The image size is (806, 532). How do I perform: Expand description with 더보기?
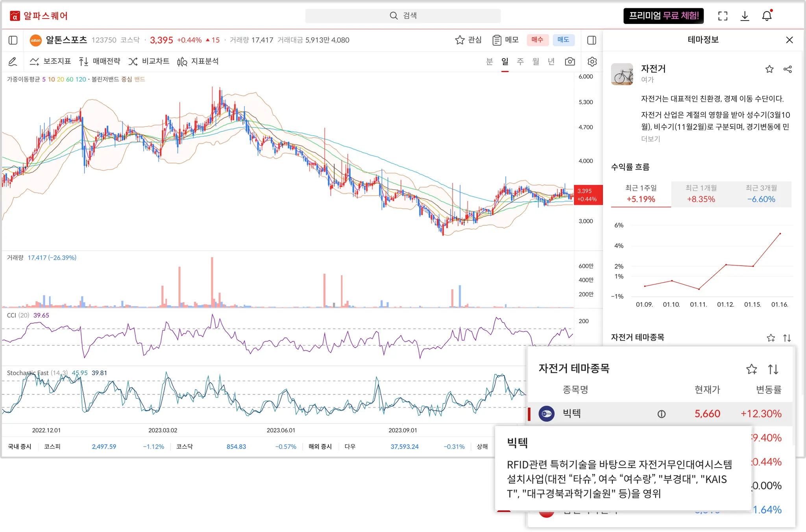click(651, 139)
